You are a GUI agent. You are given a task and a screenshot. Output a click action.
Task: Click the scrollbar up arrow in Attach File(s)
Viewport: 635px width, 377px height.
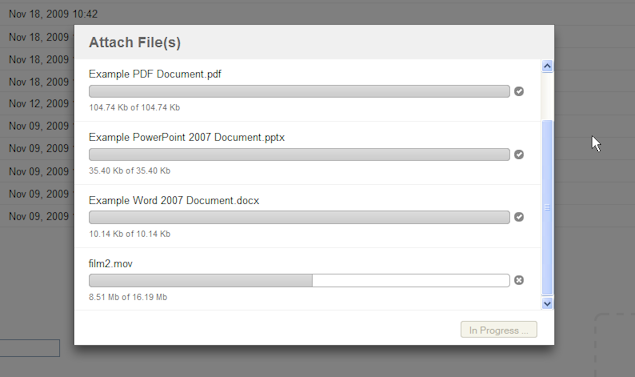tap(547, 66)
